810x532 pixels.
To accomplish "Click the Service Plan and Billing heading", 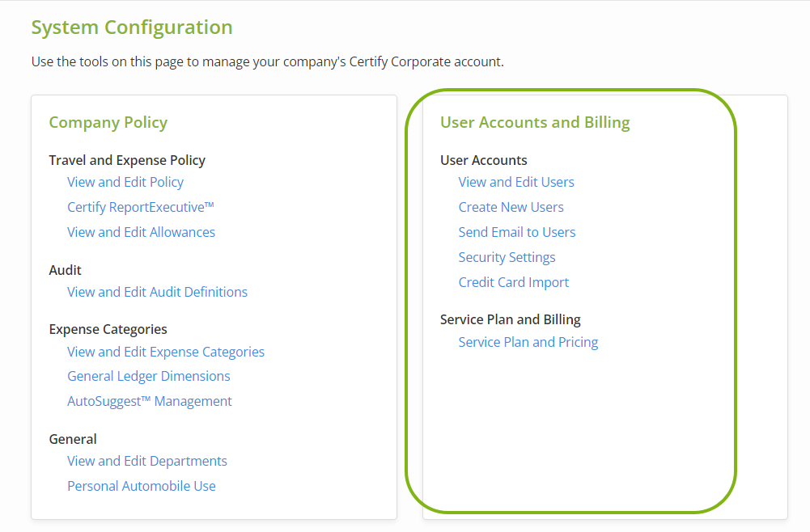I will pos(510,319).
